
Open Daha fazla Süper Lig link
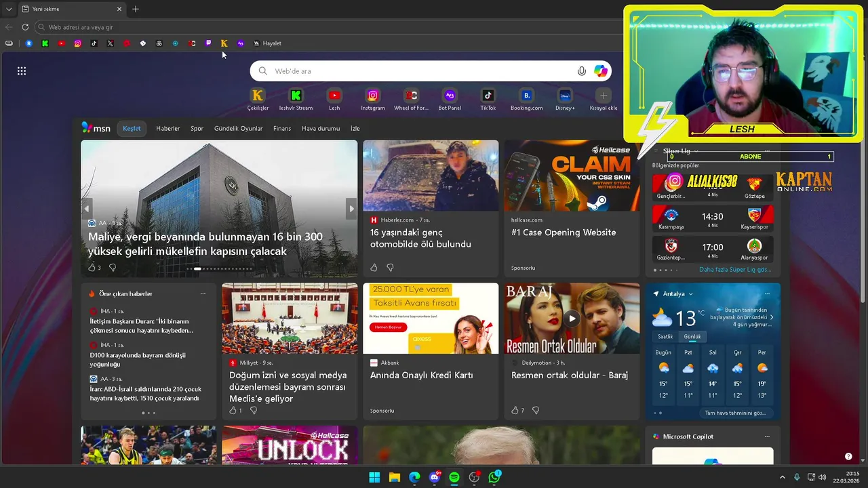735,269
